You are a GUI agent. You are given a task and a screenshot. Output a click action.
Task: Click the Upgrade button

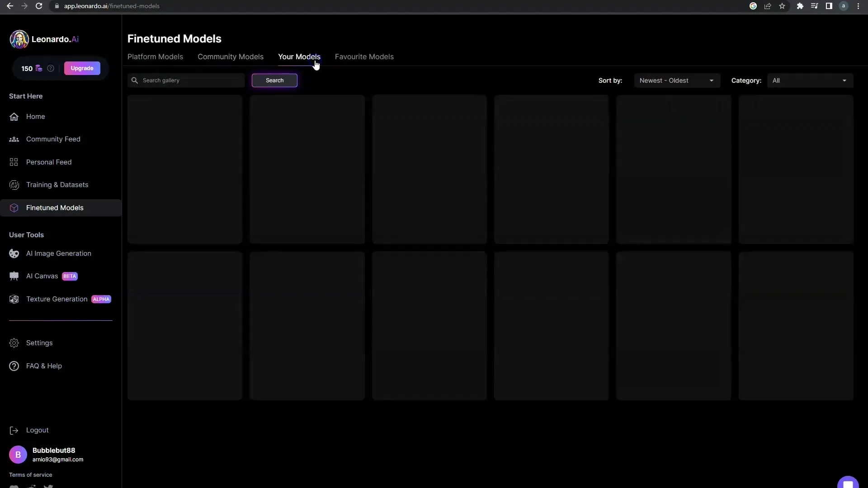click(x=82, y=68)
